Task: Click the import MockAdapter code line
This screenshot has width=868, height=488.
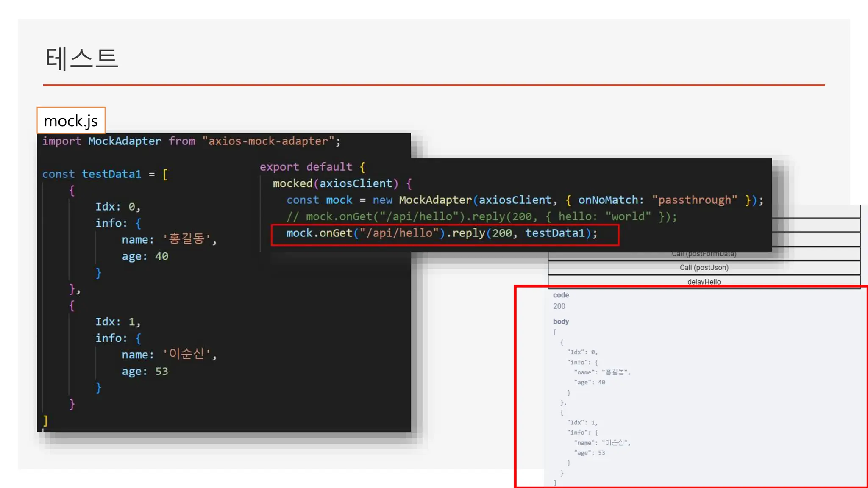Action: (x=191, y=141)
